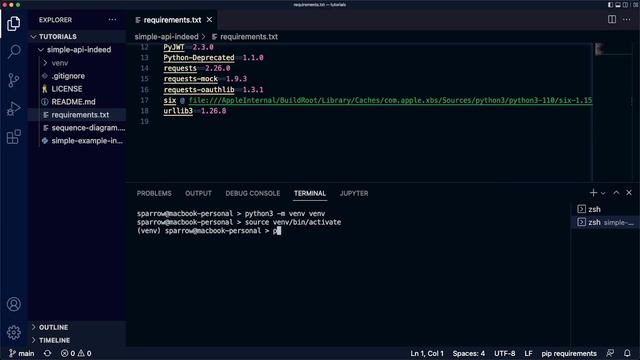Click simple-api-indeed in the breadcrumb
This screenshot has height=360, width=640.
click(x=166, y=36)
